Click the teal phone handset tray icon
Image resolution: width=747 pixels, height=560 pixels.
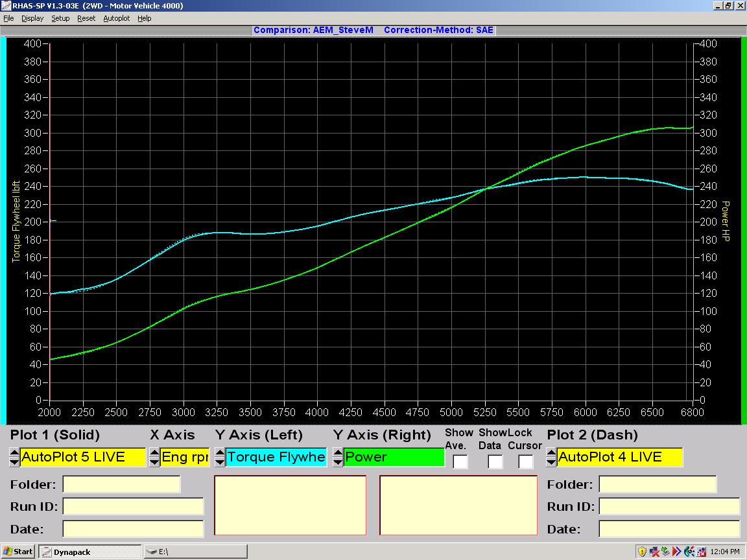point(689,552)
